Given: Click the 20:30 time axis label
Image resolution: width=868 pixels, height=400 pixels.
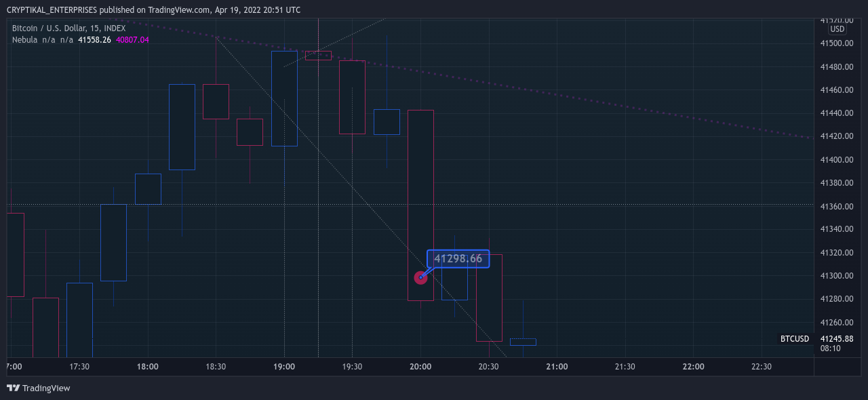Looking at the screenshot, I should tap(488, 367).
